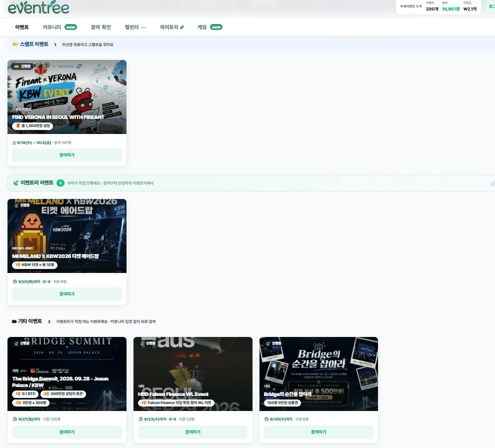Click the leaf icon next to 마이트리

pyautogui.click(x=182, y=27)
